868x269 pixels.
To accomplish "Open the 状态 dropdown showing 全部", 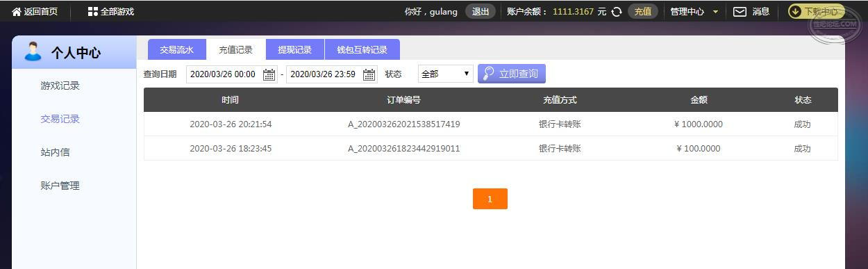I will pos(446,74).
